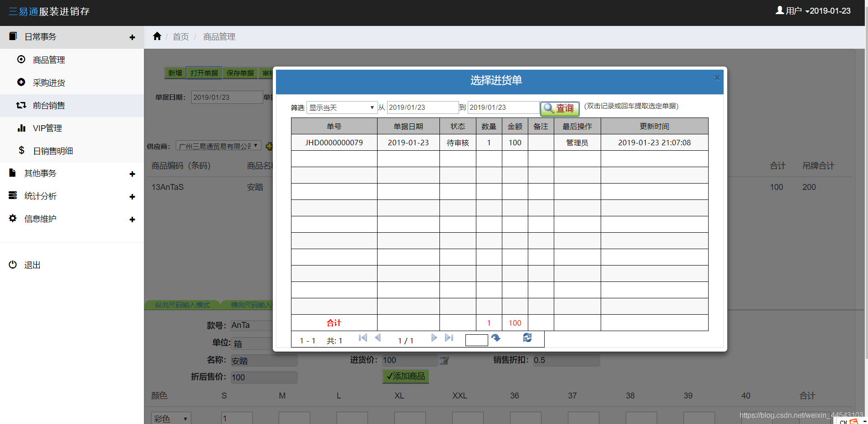Click the 待审核 status cell
The height and width of the screenshot is (424, 868).
coord(458,143)
